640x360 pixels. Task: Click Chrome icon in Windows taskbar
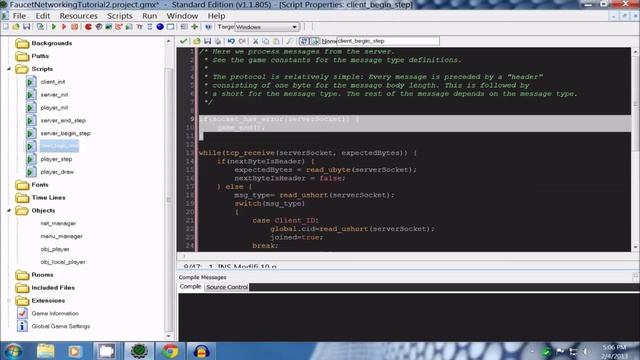[170, 351]
